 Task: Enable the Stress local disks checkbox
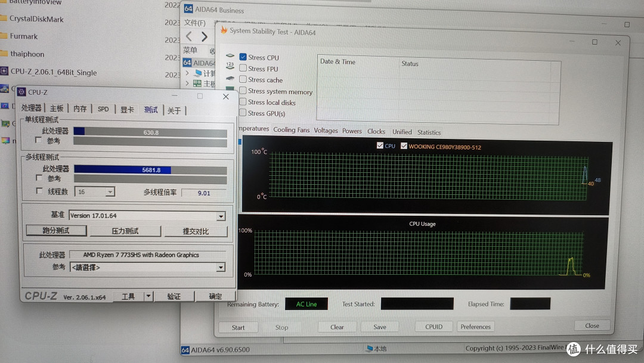[x=243, y=101]
